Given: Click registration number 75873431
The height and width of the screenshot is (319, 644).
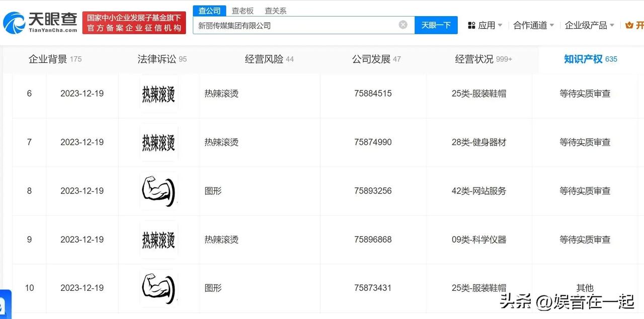Looking at the screenshot, I should click(373, 288).
